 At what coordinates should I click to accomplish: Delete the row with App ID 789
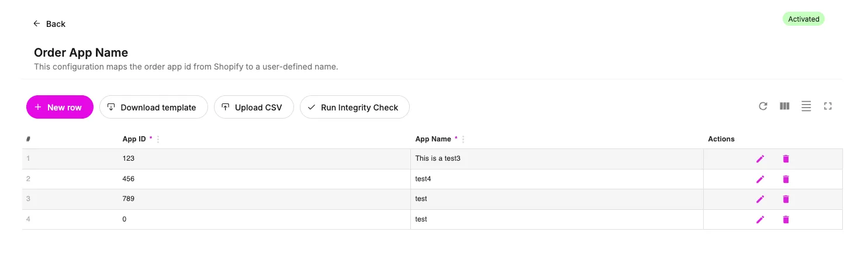tap(786, 199)
